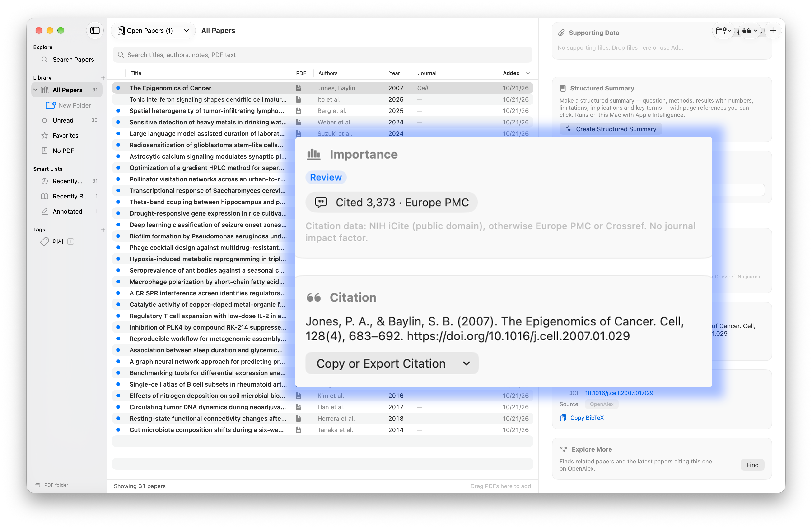Toggle the unread dot on the Spatial heterogeneity row
The image size is (812, 528).
118,111
